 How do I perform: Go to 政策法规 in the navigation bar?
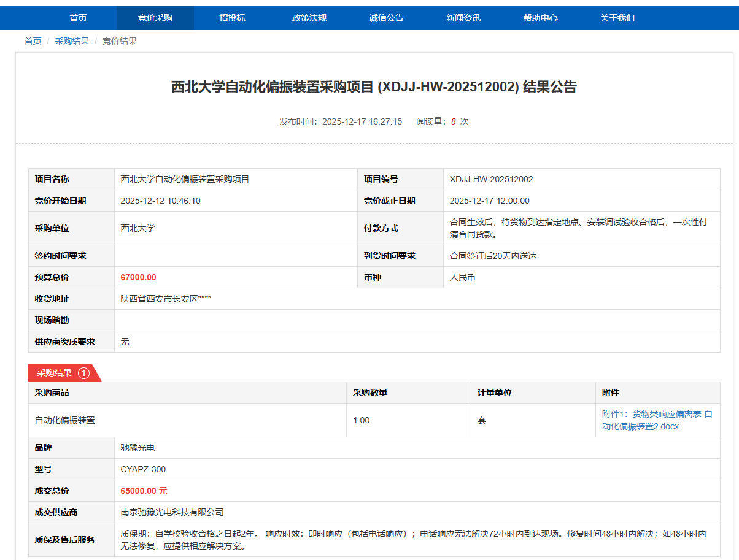pos(309,18)
